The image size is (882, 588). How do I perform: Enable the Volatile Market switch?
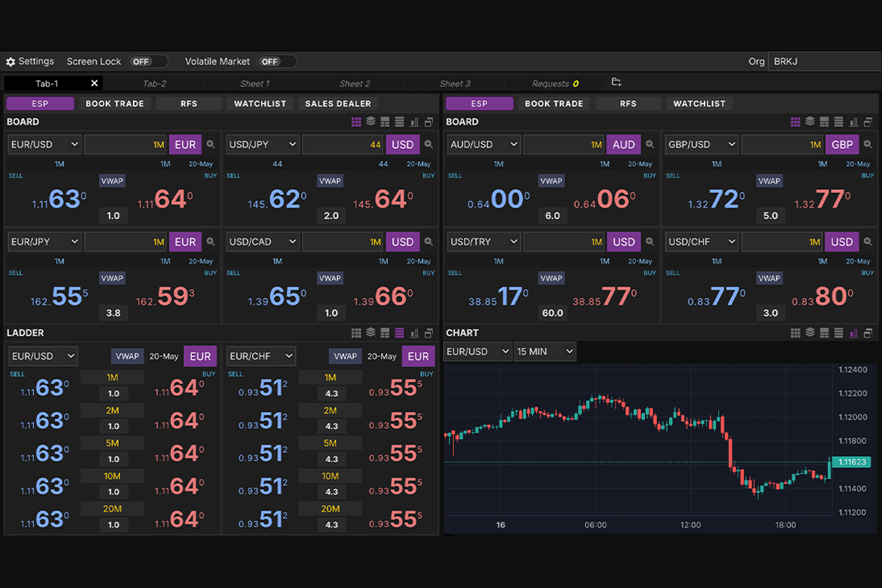[x=276, y=62]
